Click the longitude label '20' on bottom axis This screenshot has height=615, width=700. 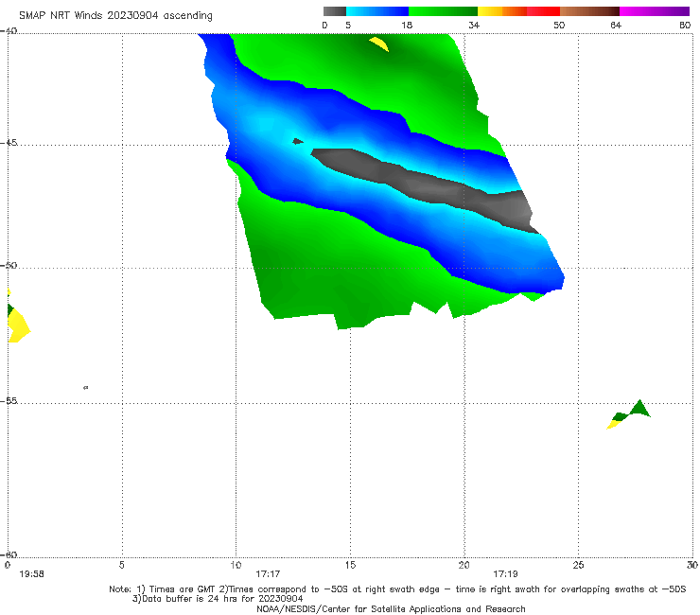tap(464, 565)
